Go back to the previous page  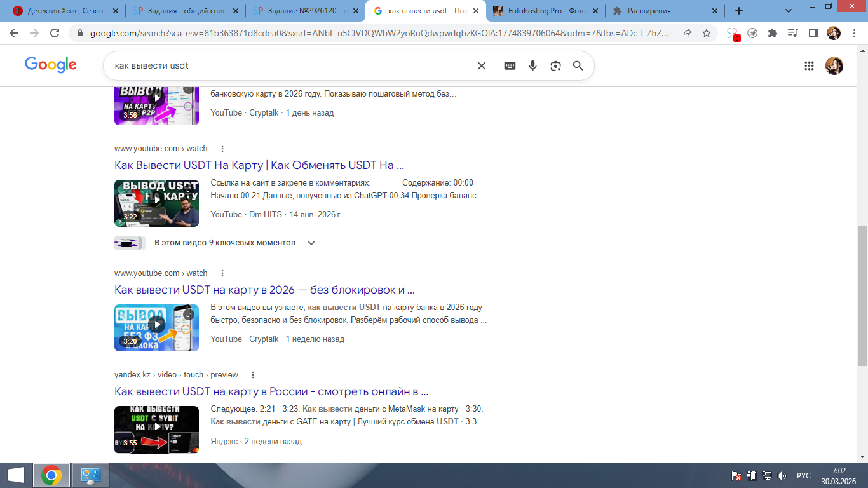[x=14, y=34]
